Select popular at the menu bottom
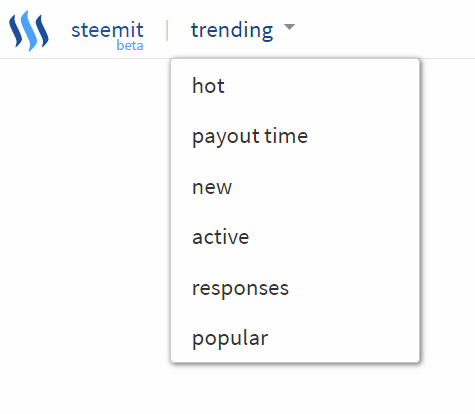475x414 pixels. [x=230, y=339]
